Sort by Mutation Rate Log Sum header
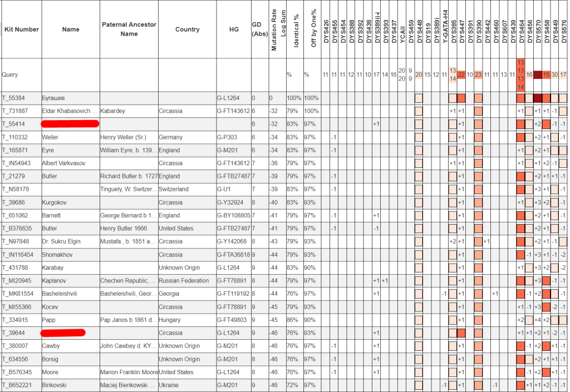570x392 pixels. (x=278, y=31)
